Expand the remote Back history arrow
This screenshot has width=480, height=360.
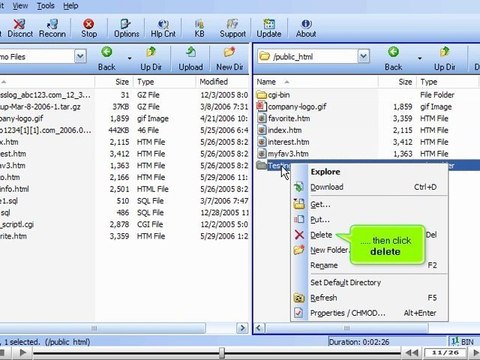[420, 58]
